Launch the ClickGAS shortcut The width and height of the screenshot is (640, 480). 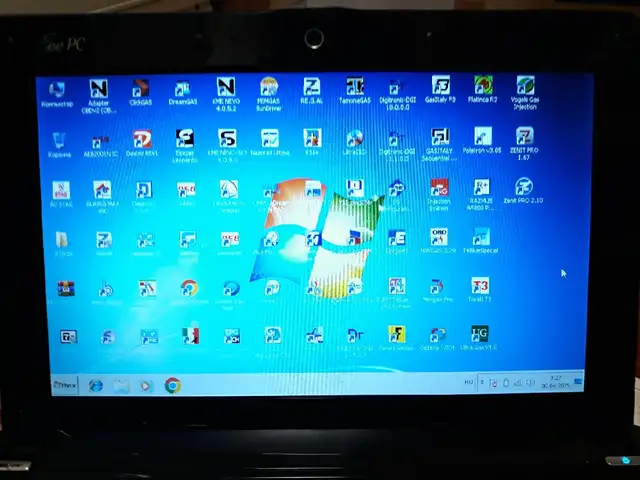tap(140, 93)
